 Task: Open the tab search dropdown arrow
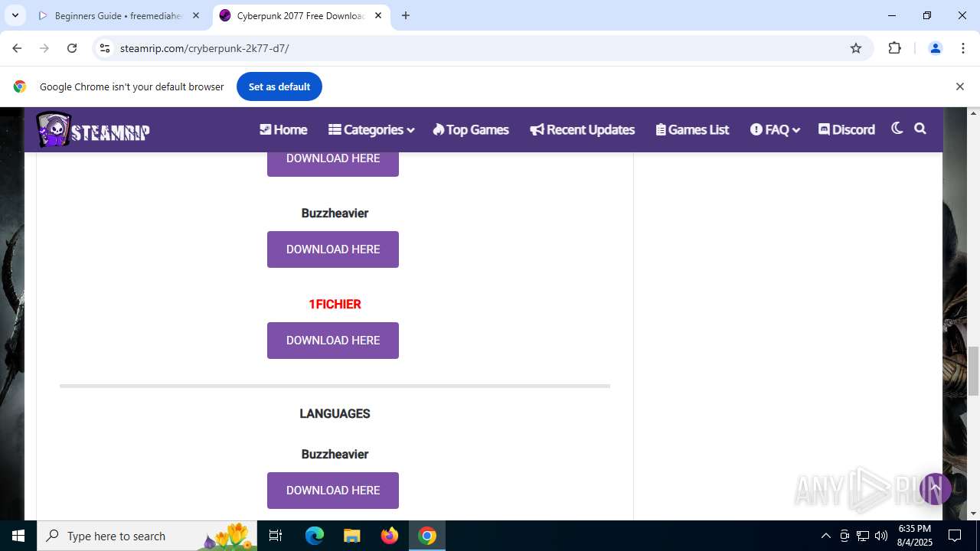(15, 15)
